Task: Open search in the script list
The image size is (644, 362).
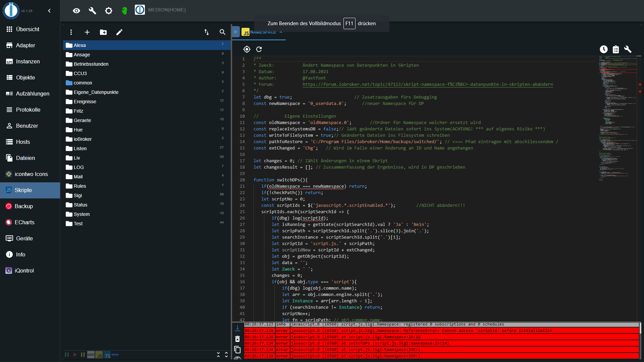Action: point(222,32)
